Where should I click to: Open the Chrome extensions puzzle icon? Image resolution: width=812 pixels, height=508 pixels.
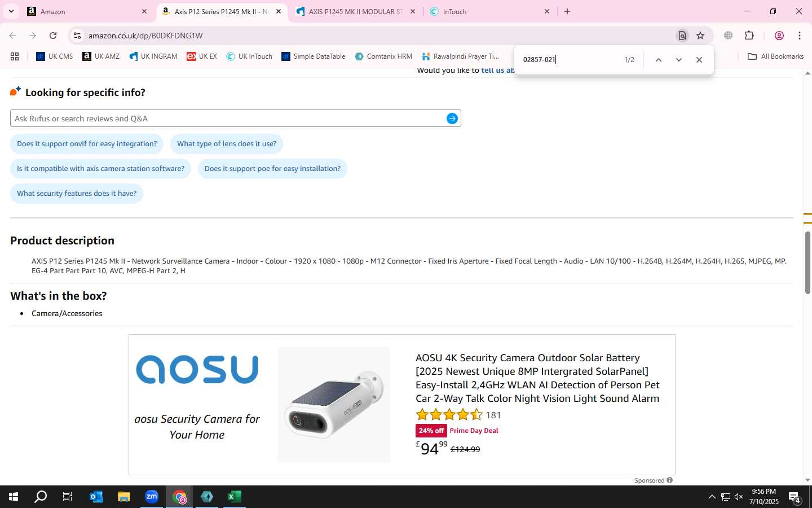point(749,36)
